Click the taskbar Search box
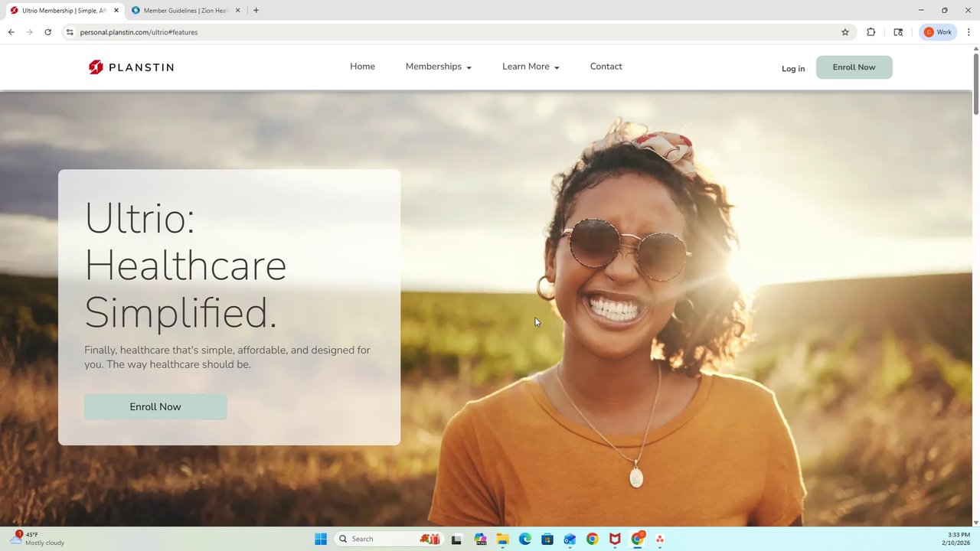980x551 pixels. pyautogui.click(x=390, y=539)
